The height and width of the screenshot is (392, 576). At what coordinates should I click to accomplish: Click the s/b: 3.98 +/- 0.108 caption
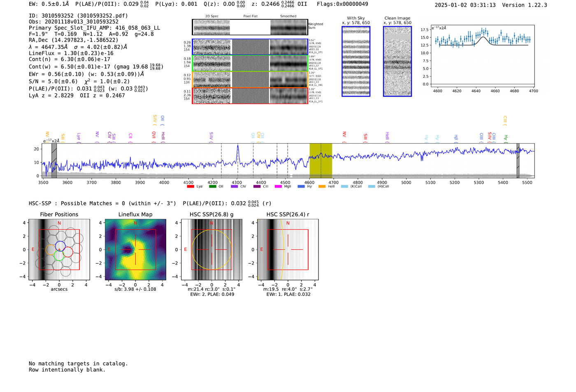coord(135,289)
